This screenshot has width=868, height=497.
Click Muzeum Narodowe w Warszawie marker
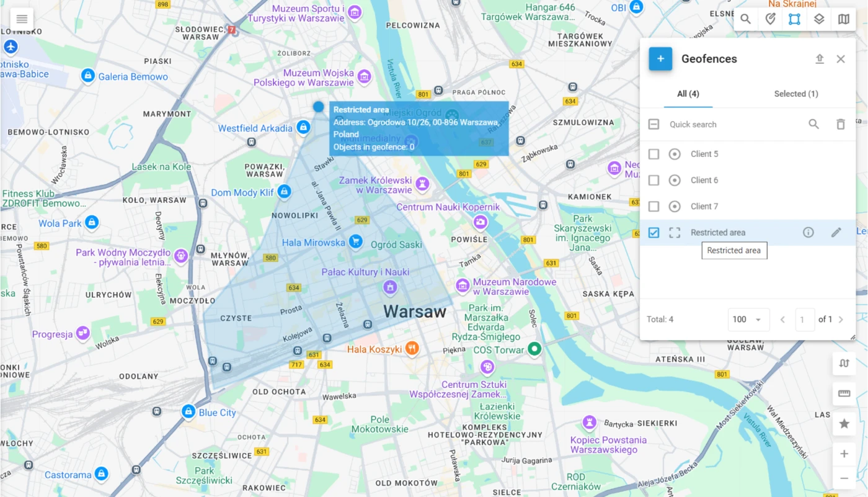point(463,286)
